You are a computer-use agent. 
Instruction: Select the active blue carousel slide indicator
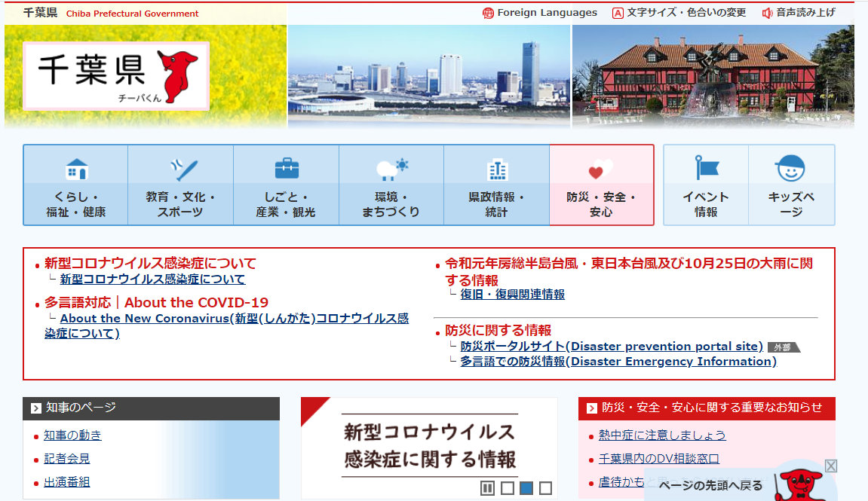point(526,488)
